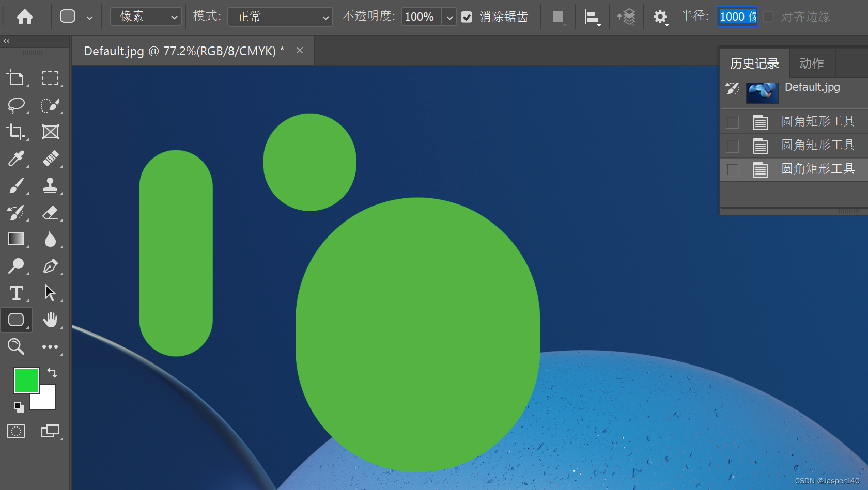Click the 半径 radius input field

coord(737,17)
